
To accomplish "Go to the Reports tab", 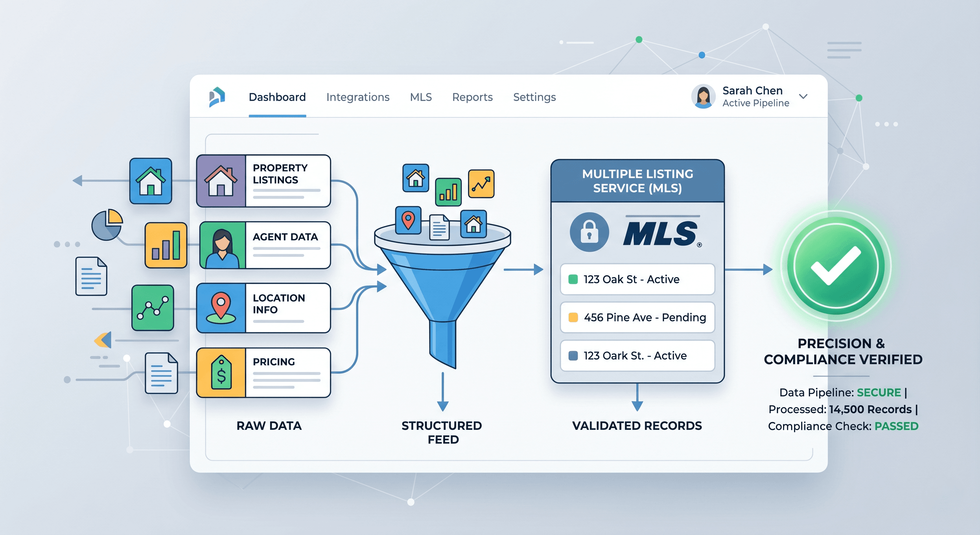I will pyautogui.click(x=473, y=98).
